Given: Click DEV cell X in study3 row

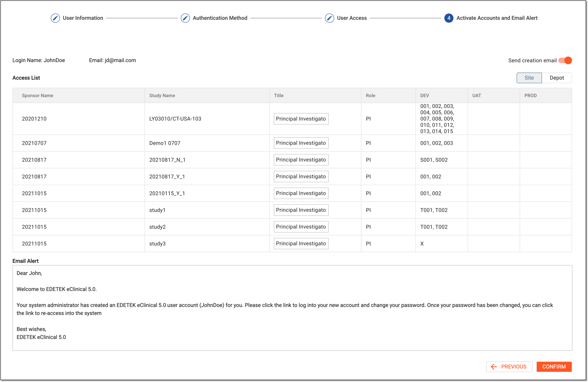Looking at the screenshot, I should (x=422, y=244).
